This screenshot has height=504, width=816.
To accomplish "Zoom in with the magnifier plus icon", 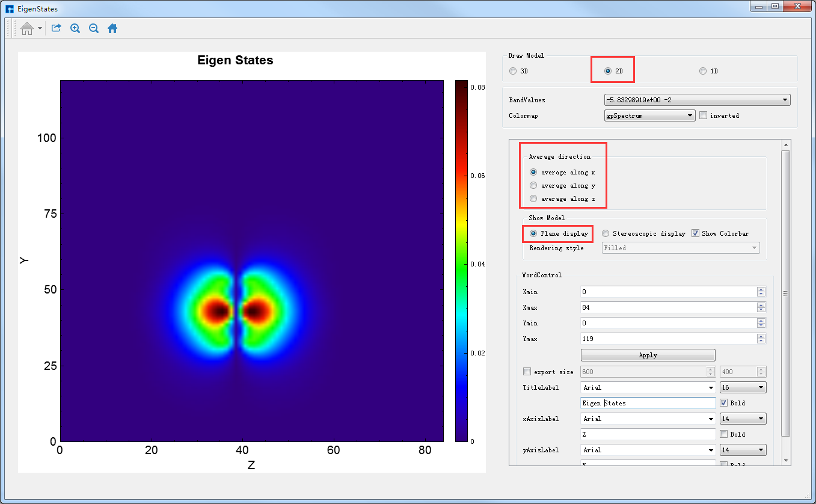I will tap(75, 28).
